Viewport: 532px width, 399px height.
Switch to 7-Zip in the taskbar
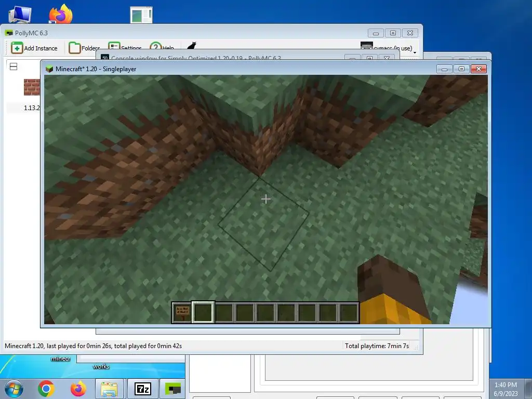[142, 389]
